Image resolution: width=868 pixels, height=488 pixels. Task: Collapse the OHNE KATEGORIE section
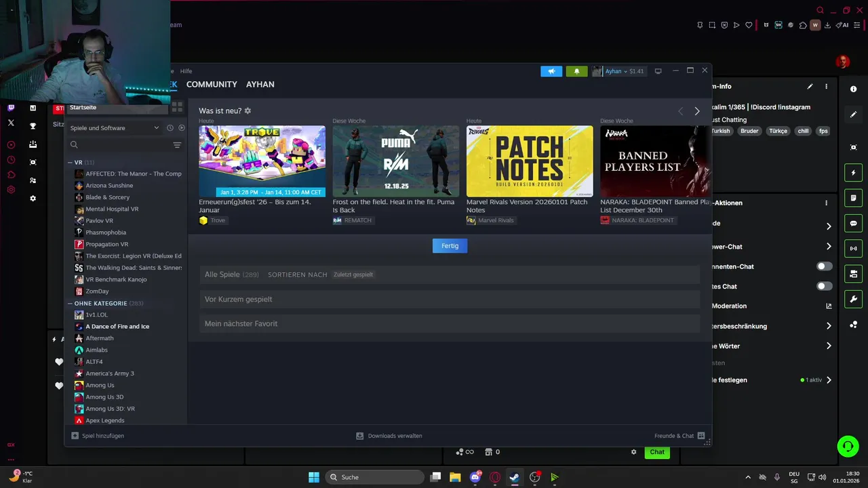70,303
